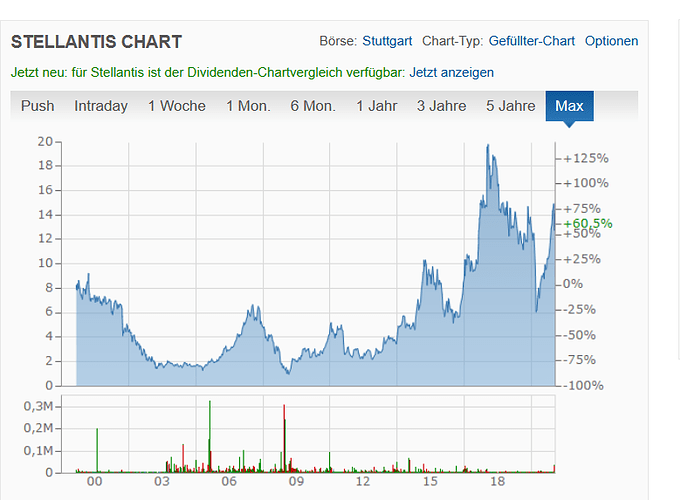This screenshot has height=500, width=680.
Task: Click the Börse: label
Action: (338, 41)
